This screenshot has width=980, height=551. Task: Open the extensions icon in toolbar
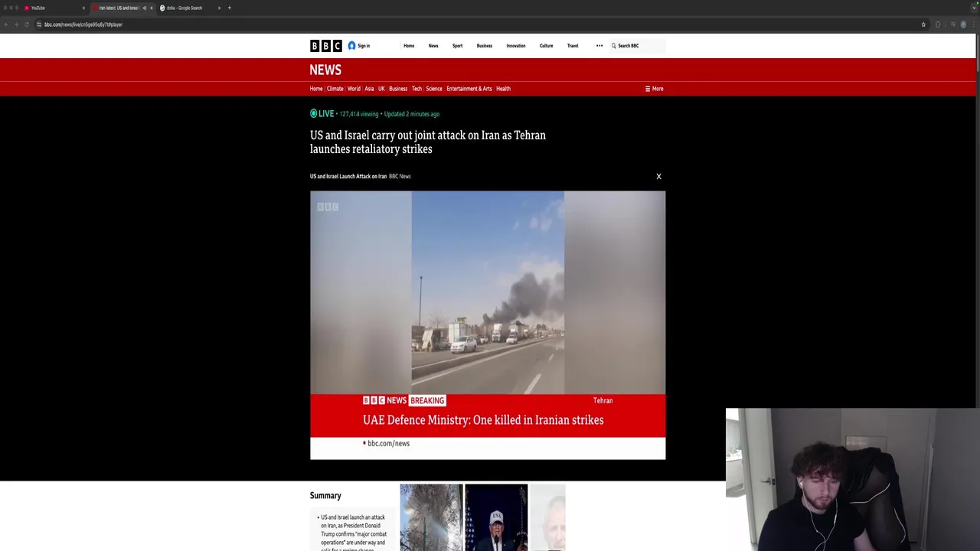pos(938,24)
